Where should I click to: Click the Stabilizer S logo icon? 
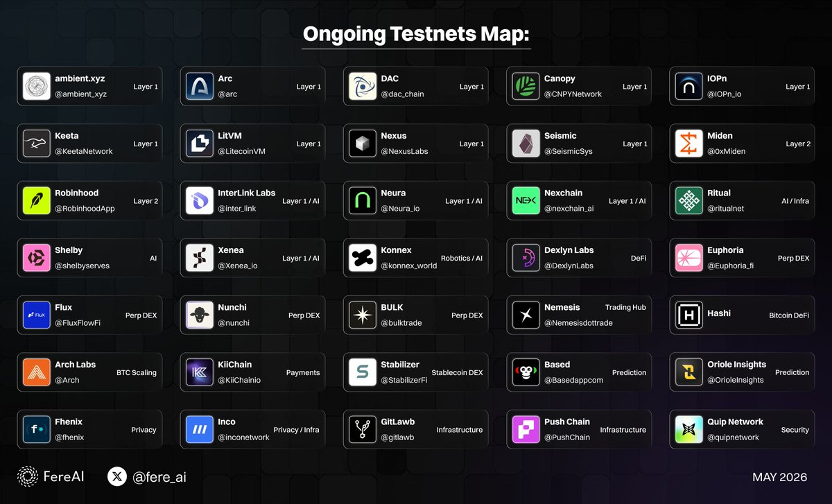[x=363, y=372]
